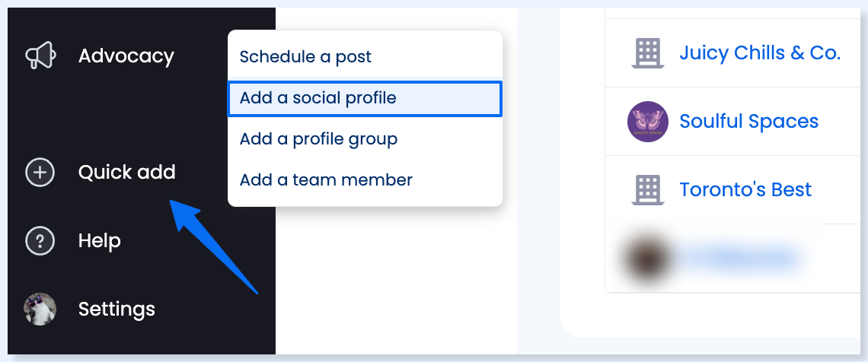The width and height of the screenshot is (868, 362).
Task: Open the Advocacy section label
Action: (x=126, y=56)
